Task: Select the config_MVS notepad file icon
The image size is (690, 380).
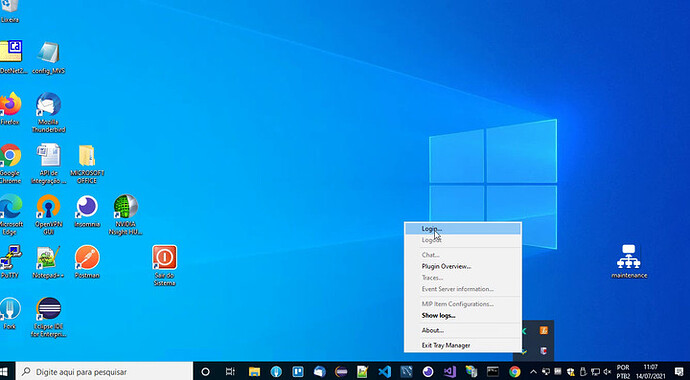Action: 49,58
